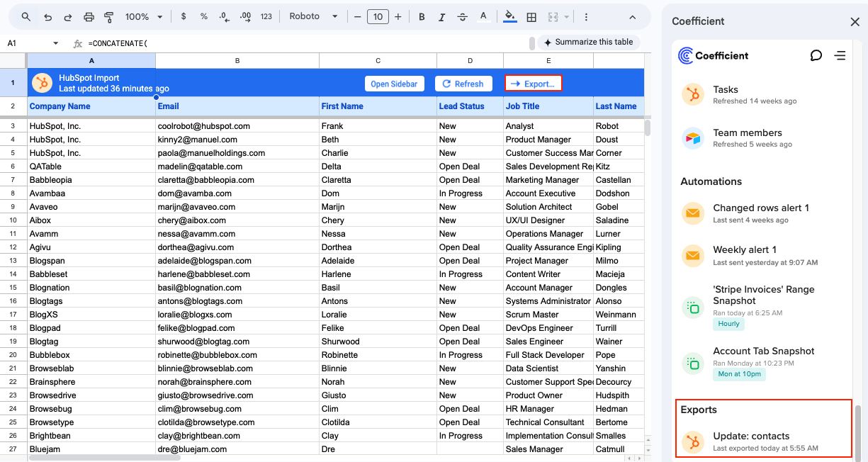Viewport: 868px width, 462px height.
Task: Toggle strikethrough formatting
Action: [463, 17]
